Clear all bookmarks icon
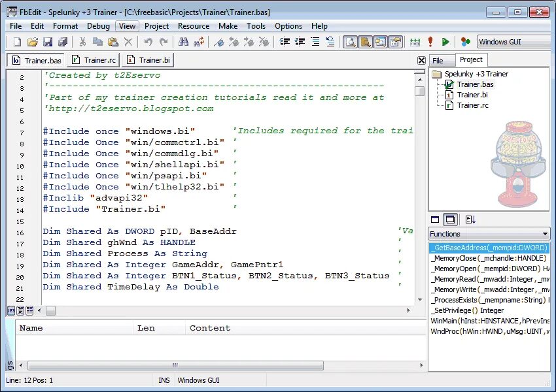 [264, 42]
